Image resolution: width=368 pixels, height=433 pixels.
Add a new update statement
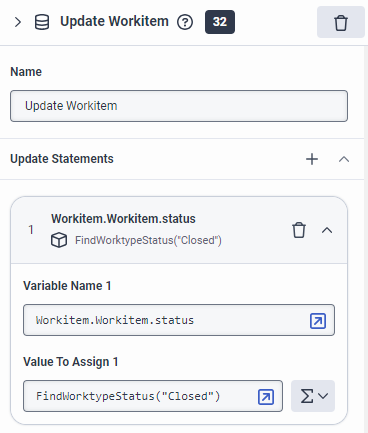pos(312,159)
